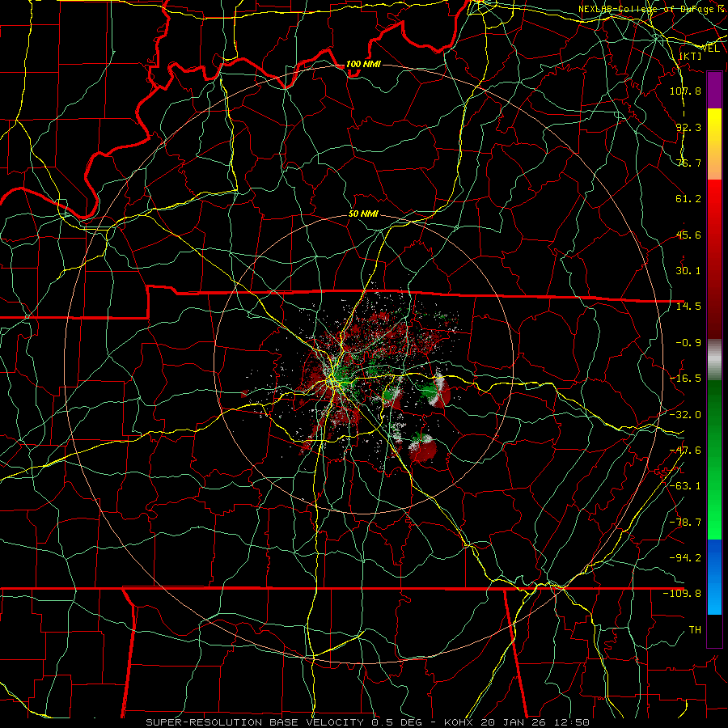The width and height of the screenshot is (728, 728).
Task: Select the 107.8 value on velocity scale
Action: 685,91
